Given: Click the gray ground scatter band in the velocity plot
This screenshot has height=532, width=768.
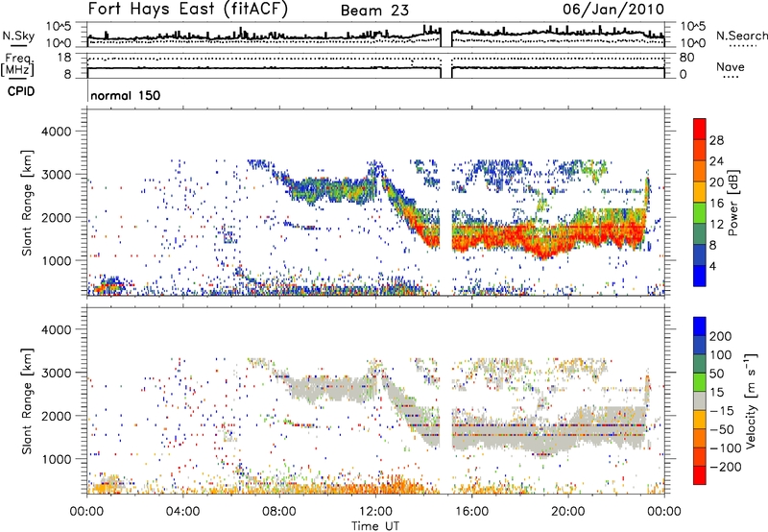Looking at the screenshot, I should coord(548,430).
